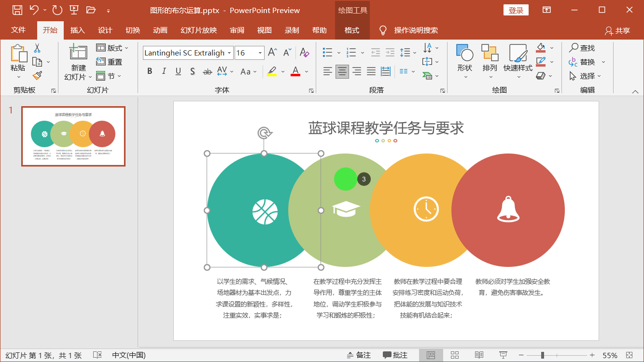This screenshot has width=644, height=362.
Task: Click the Undo arrow icon
Action: coord(34,10)
